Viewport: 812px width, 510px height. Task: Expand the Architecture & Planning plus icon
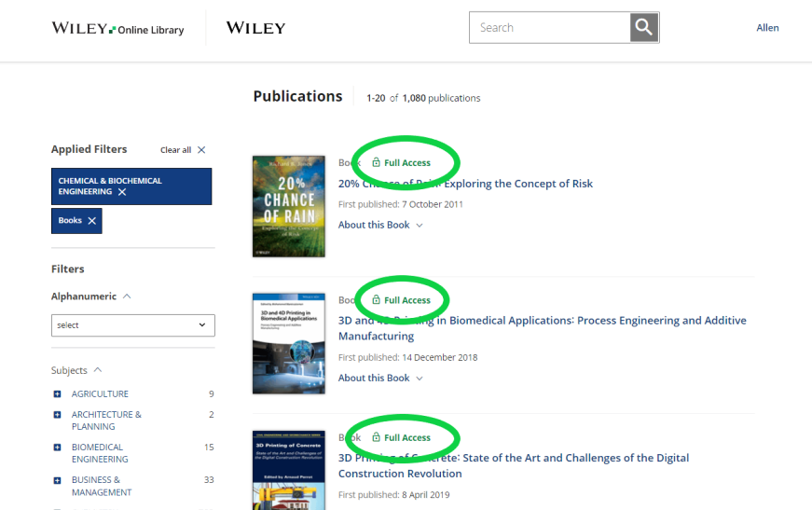(58, 415)
